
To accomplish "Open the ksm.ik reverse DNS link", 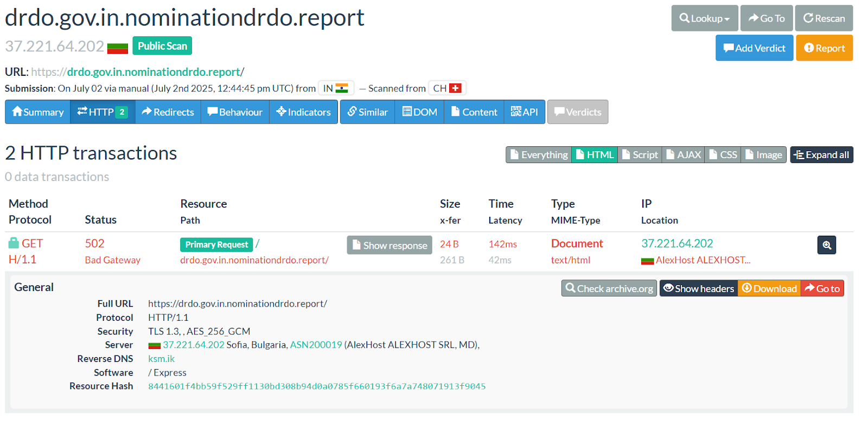I will [161, 359].
